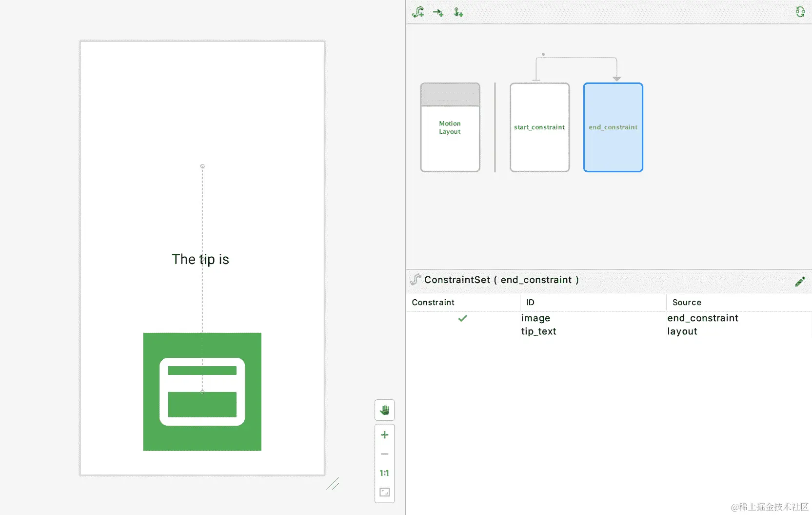Click the motion path start point circle
The width and height of the screenshot is (812, 515).
(x=202, y=166)
